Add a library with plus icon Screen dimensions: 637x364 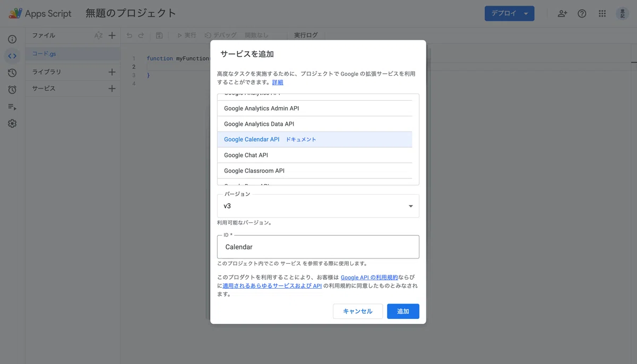tap(112, 72)
